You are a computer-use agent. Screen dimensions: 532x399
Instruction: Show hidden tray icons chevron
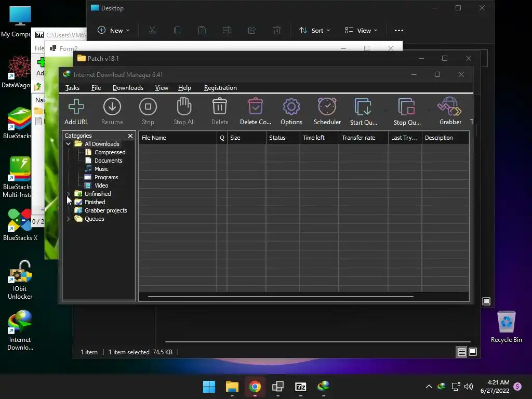point(429,387)
